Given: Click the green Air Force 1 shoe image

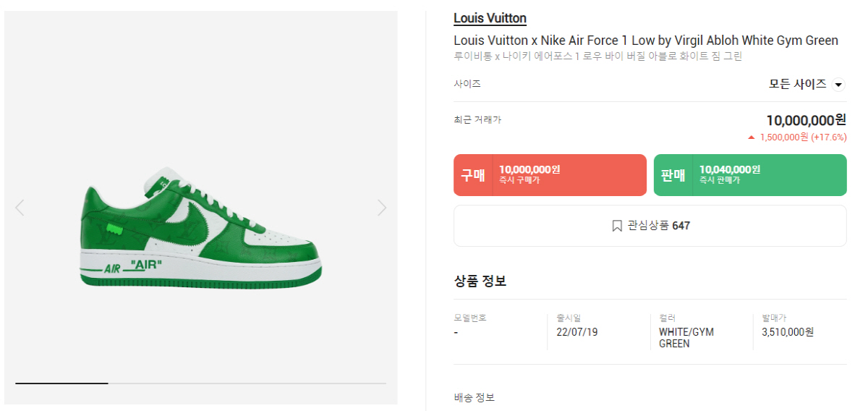Looking at the screenshot, I should coord(201,232).
